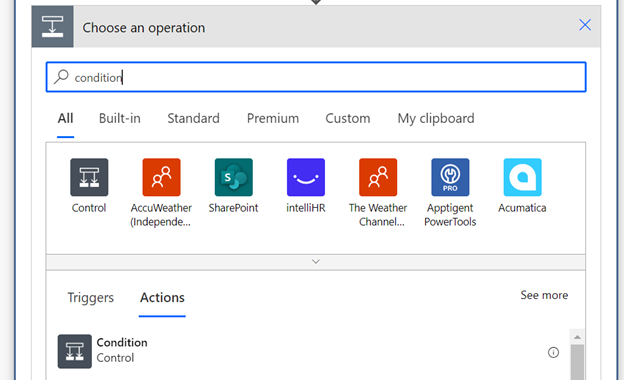Switch to the Triggers tab
This screenshot has height=380, width=624.
91,298
